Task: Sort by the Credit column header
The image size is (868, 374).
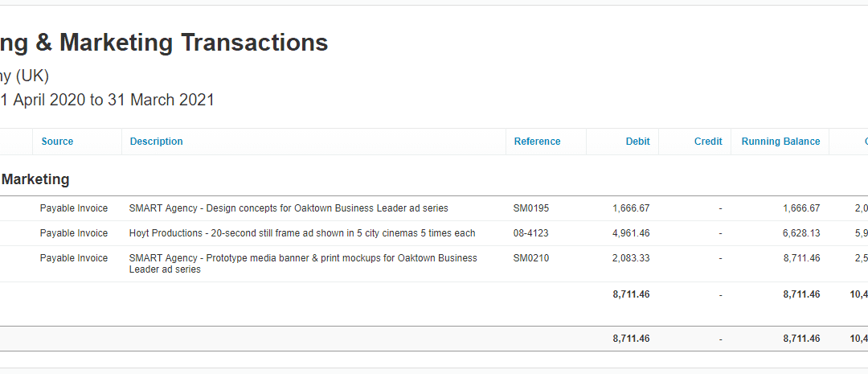Action: click(x=708, y=142)
